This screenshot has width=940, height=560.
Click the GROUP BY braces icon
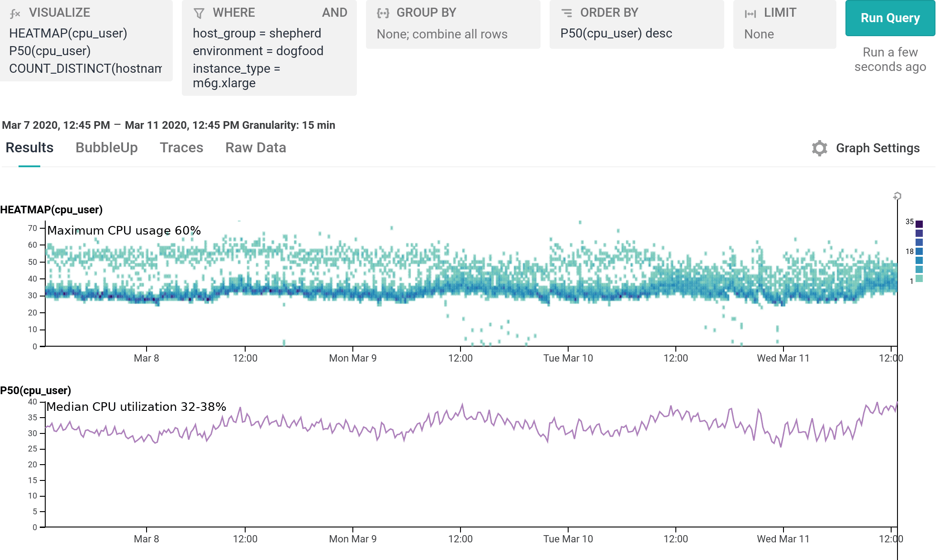pos(384,13)
